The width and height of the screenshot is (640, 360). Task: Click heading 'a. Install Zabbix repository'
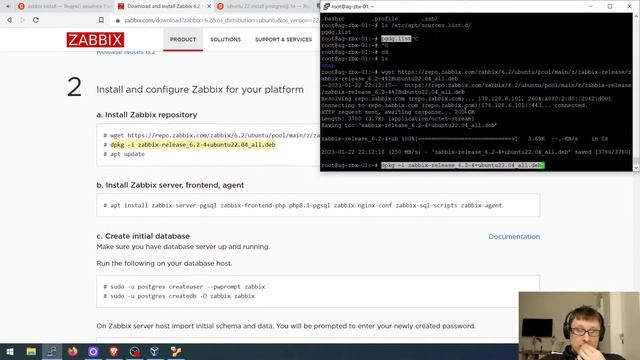pos(147,115)
